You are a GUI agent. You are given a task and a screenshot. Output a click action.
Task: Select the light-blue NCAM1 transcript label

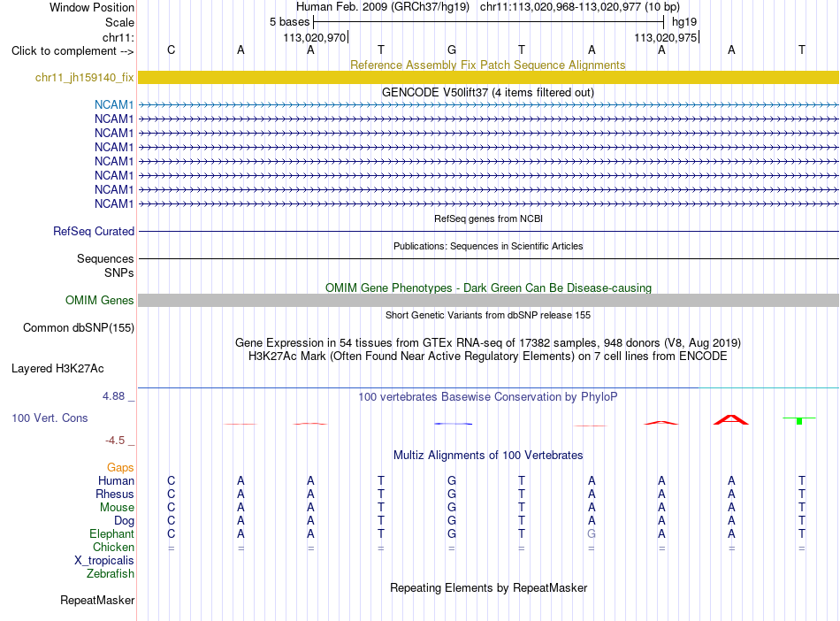tap(113, 104)
